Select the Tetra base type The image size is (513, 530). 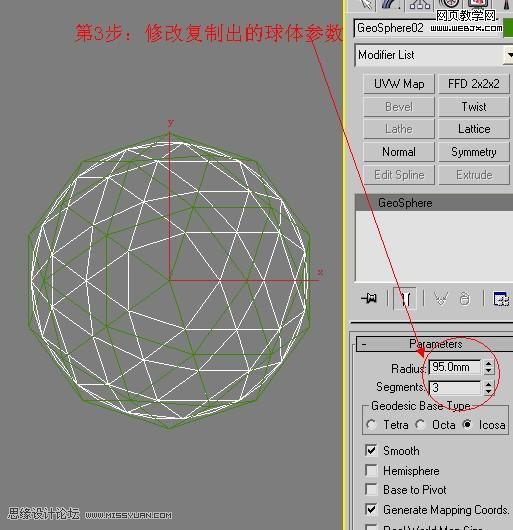tap(372, 425)
